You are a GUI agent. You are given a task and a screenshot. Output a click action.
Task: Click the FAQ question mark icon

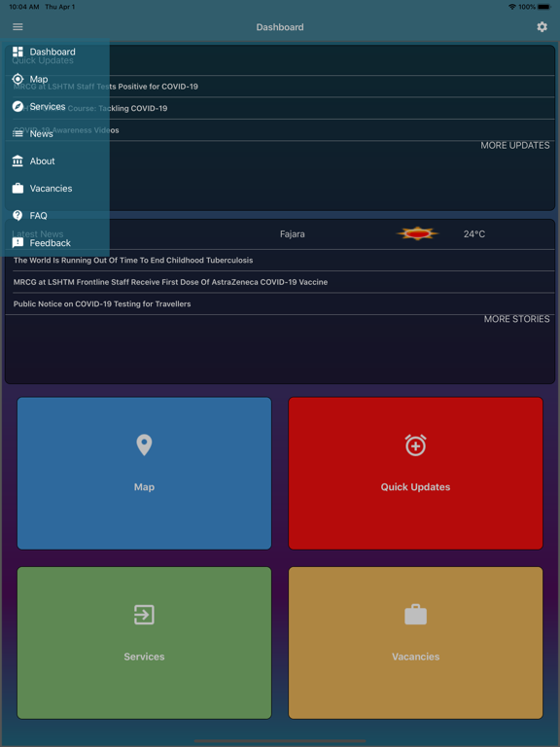(x=17, y=215)
